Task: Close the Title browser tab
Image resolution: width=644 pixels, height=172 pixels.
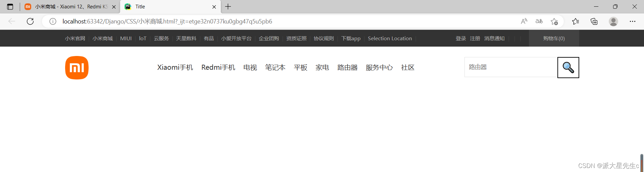Action: point(214,7)
